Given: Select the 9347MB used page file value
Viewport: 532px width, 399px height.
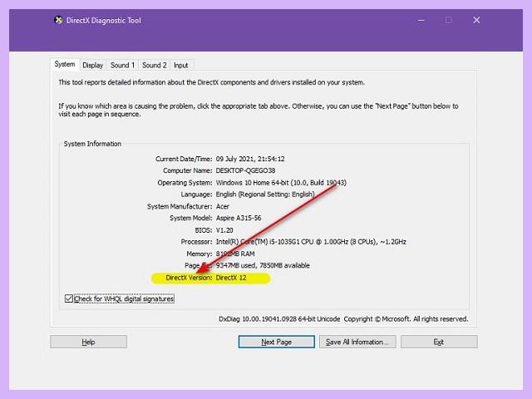Looking at the screenshot, I should coord(263,265).
